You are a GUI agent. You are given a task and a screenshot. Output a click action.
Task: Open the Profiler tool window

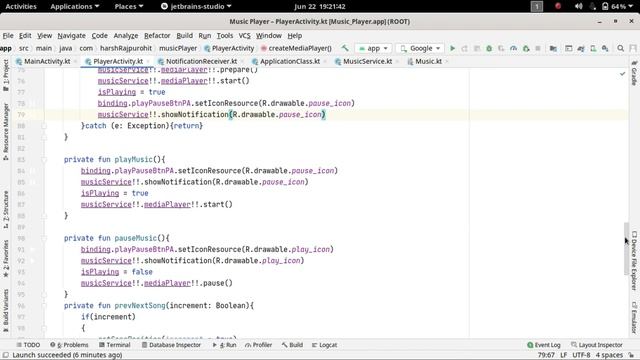click(x=258, y=345)
